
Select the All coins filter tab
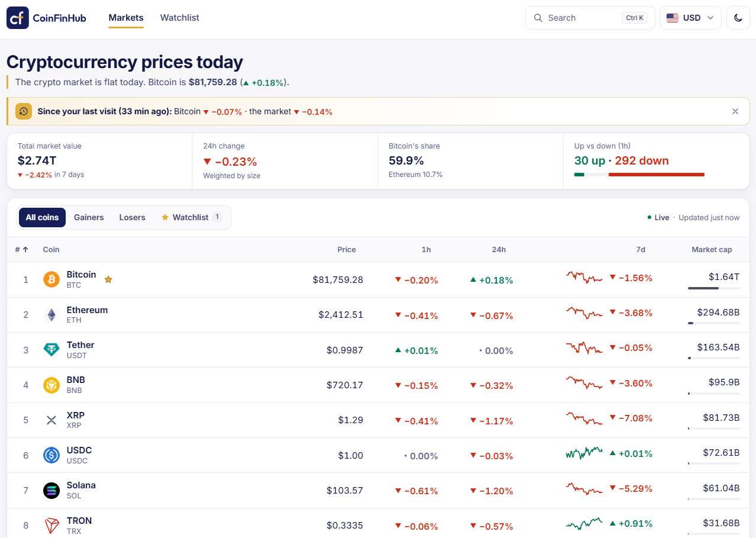click(42, 217)
